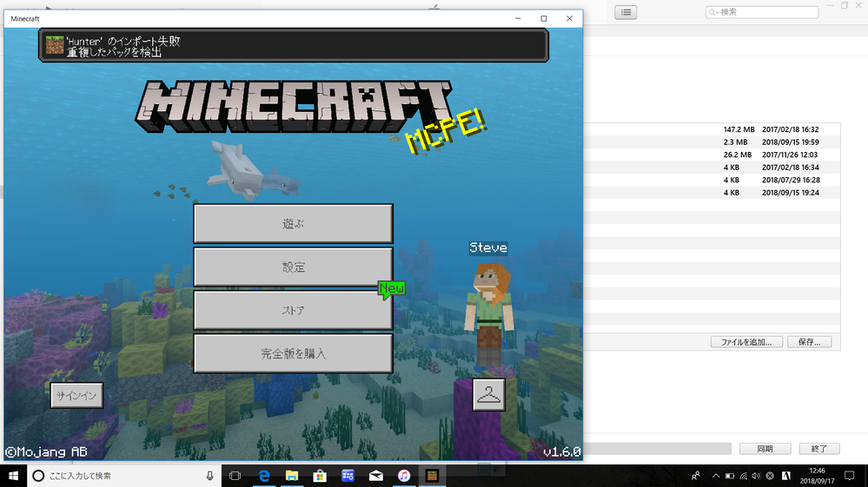Click the 遊ぶ (Play) button
The image size is (868, 487).
click(x=294, y=223)
